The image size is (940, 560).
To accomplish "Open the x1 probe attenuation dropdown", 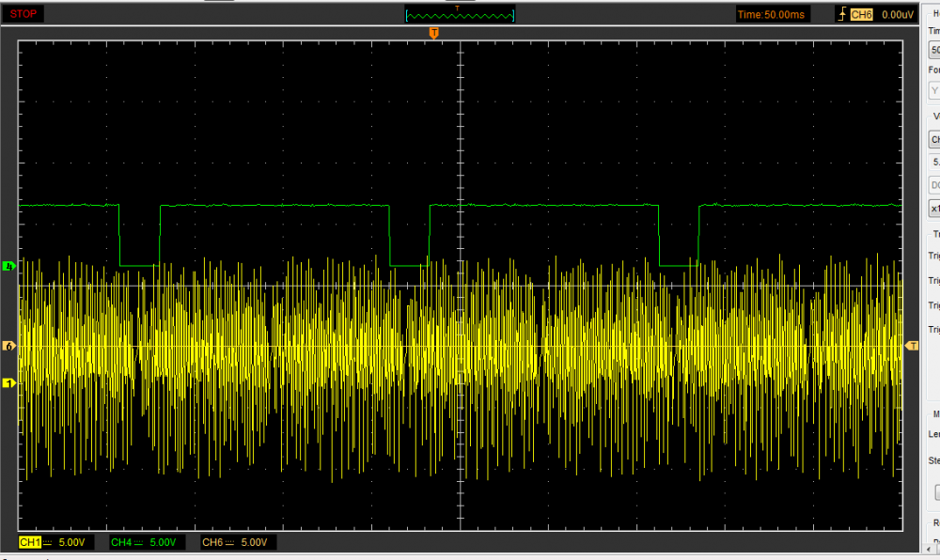I will pos(934,208).
